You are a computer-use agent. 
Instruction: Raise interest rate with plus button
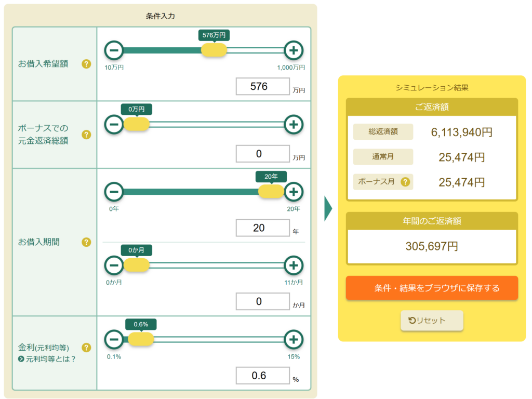(x=294, y=340)
